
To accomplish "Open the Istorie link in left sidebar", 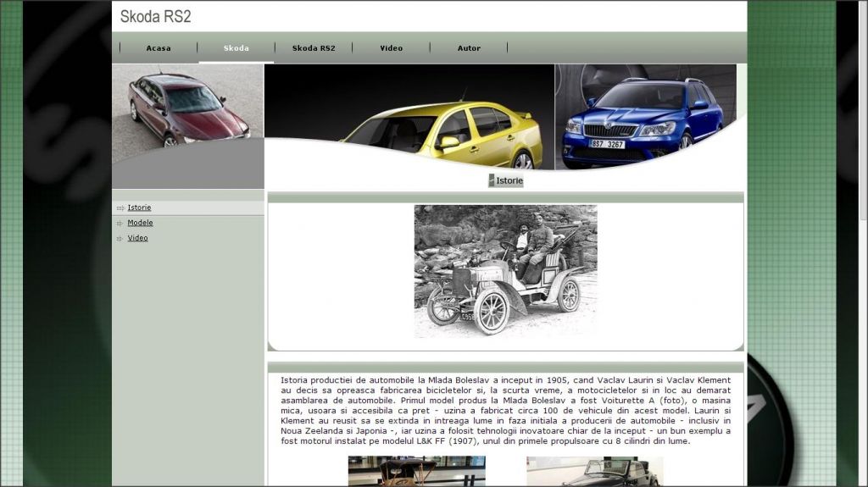I will tap(139, 208).
